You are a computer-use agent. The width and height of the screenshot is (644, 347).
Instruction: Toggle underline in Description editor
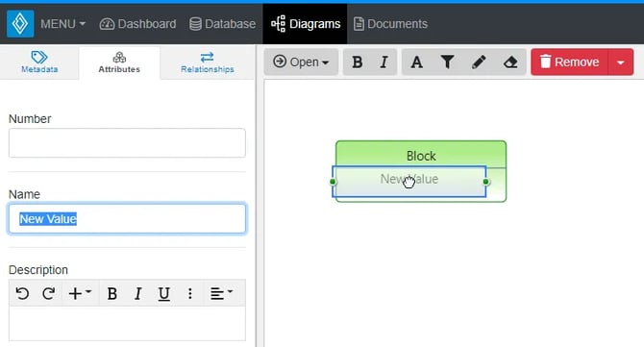click(x=163, y=293)
